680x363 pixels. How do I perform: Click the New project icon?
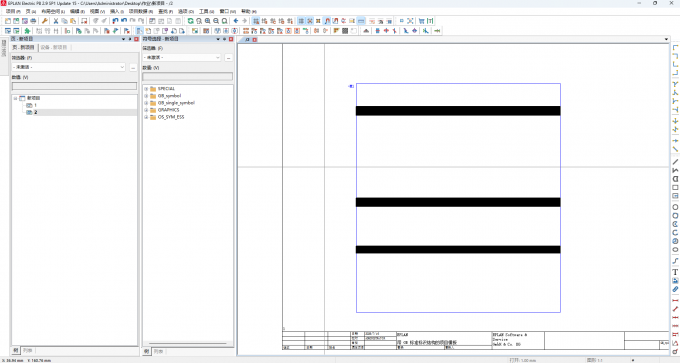[8, 21]
